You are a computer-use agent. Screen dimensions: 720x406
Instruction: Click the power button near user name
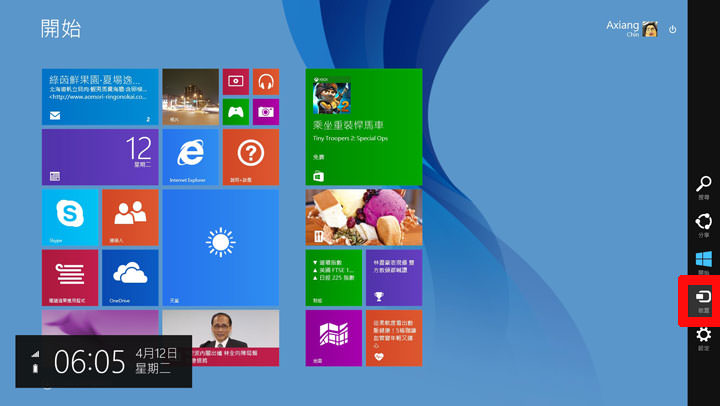(x=673, y=29)
